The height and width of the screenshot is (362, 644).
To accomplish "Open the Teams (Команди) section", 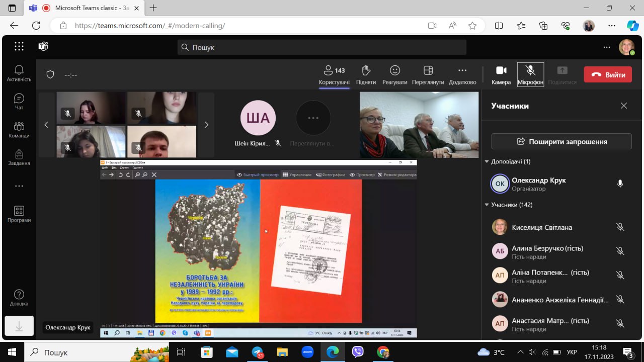I will click(19, 130).
